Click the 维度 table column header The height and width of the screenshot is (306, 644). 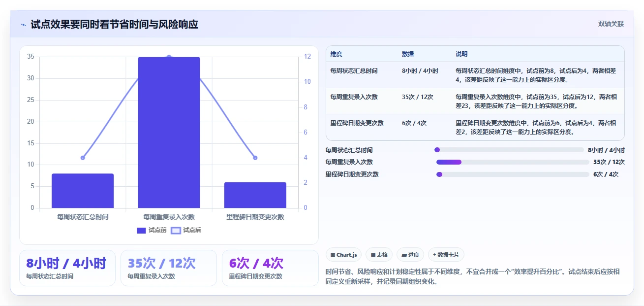337,54
